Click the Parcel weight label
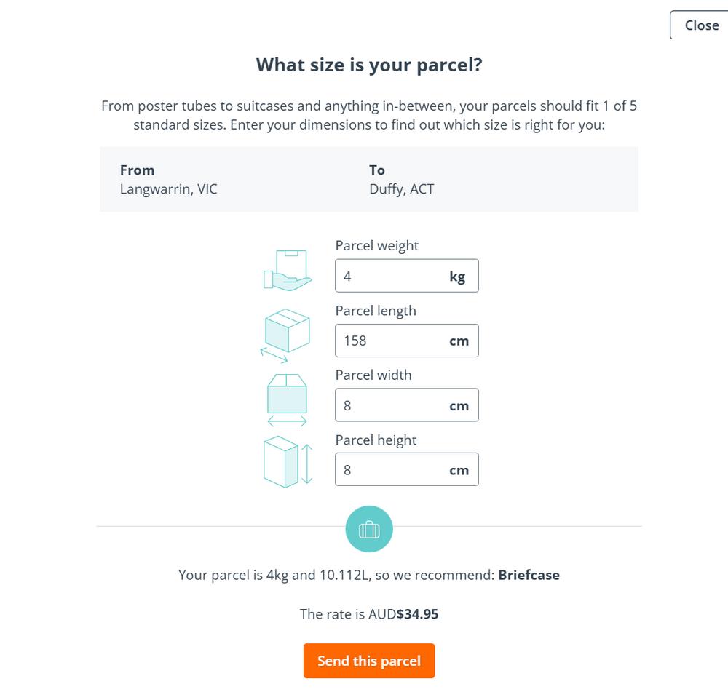Viewport: 728px width, 700px height. click(377, 245)
